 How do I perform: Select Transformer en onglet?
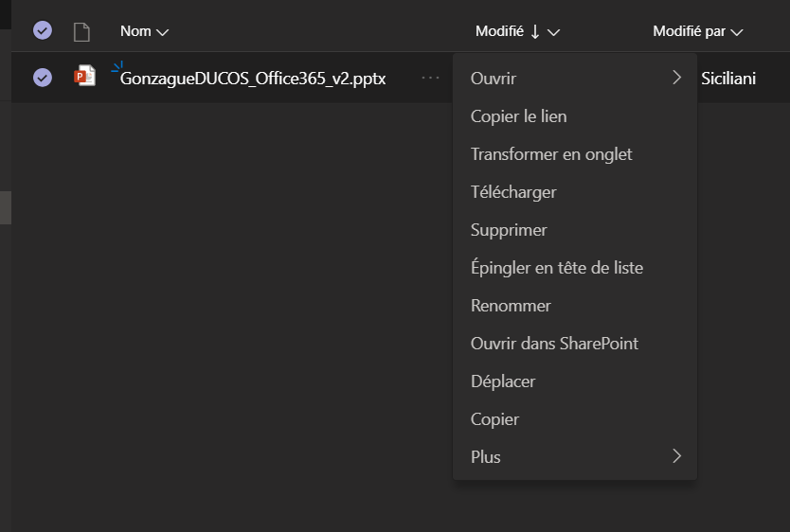pos(551,154)
